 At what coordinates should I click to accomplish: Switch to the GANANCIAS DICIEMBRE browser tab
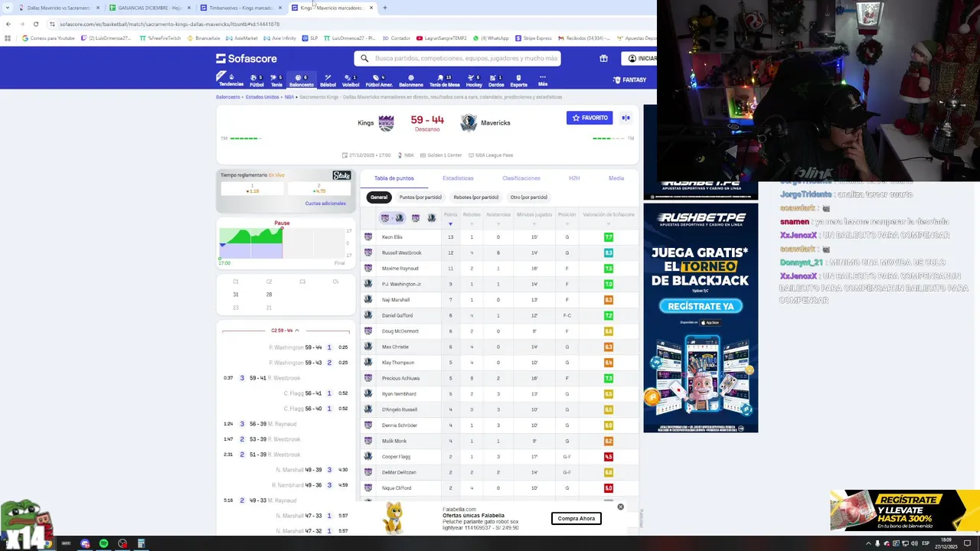(x=149, y=8)
